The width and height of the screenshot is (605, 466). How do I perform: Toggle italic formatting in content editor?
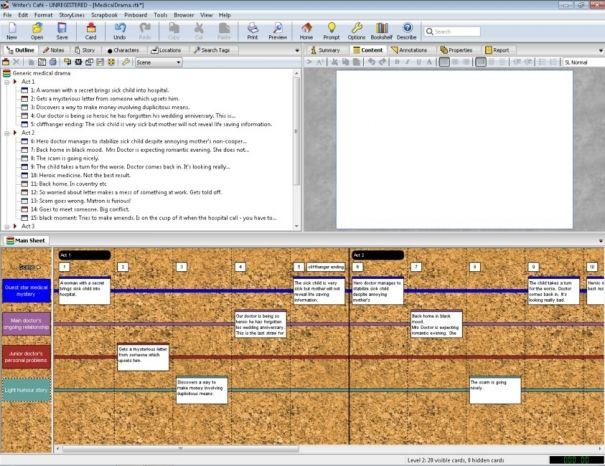coord(407,62)
